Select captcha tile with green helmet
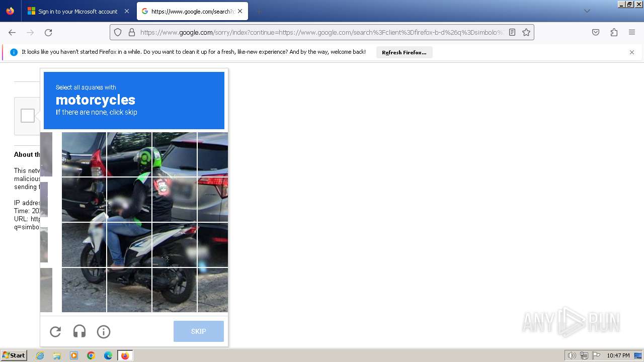The image size is (644, 362). 129,154
